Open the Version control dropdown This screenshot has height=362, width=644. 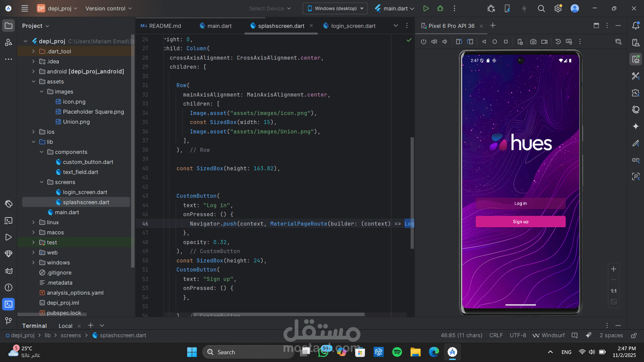108,8
